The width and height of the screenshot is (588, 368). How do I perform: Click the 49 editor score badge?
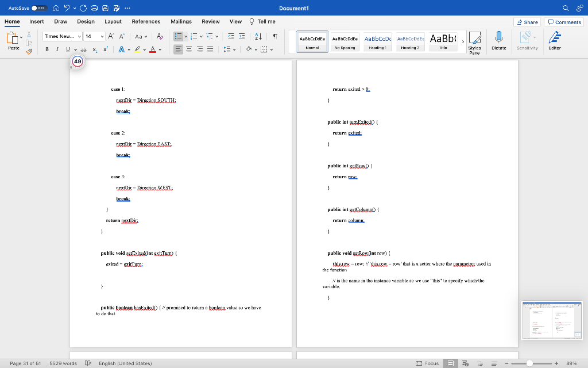(x=78, y=61)
